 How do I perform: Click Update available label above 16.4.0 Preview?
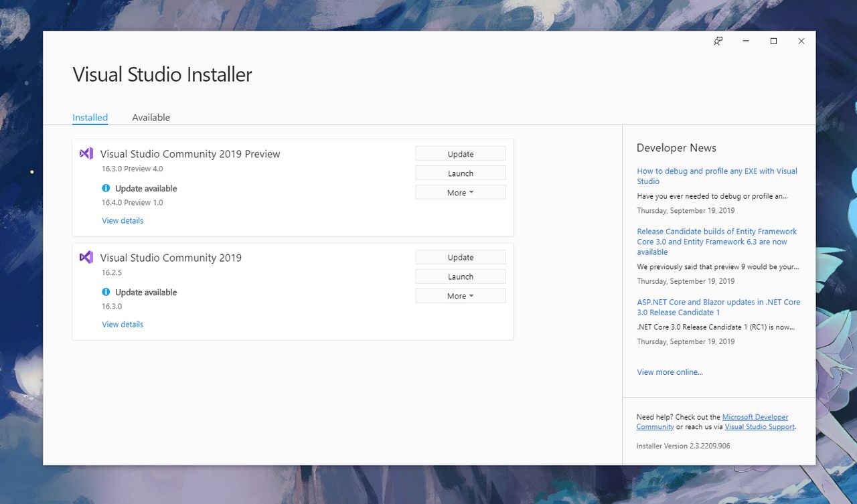[146, 188]
